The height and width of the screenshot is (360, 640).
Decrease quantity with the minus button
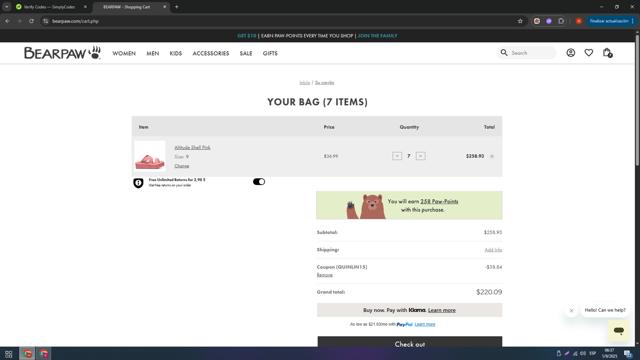(x=397, y=156)
